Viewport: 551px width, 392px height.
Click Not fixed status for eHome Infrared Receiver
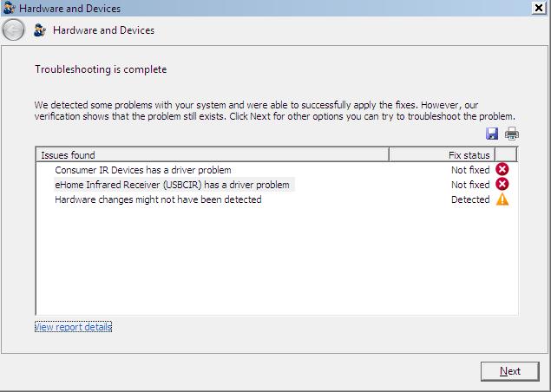tap(470, 185)
